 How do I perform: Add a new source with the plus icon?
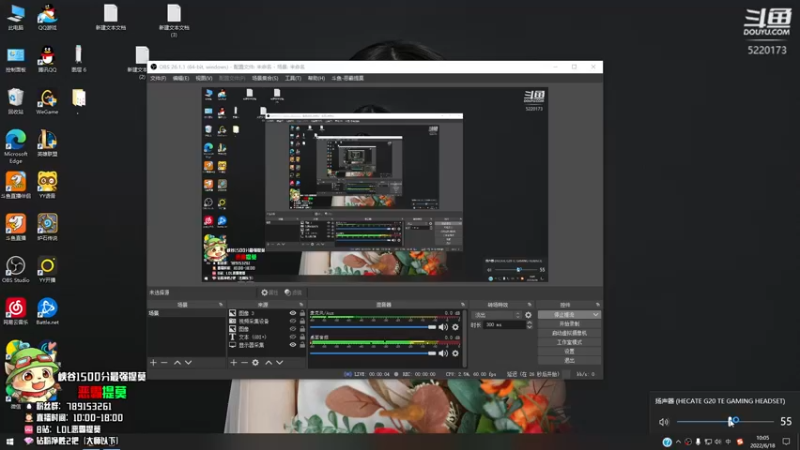[x=233, y=362]
